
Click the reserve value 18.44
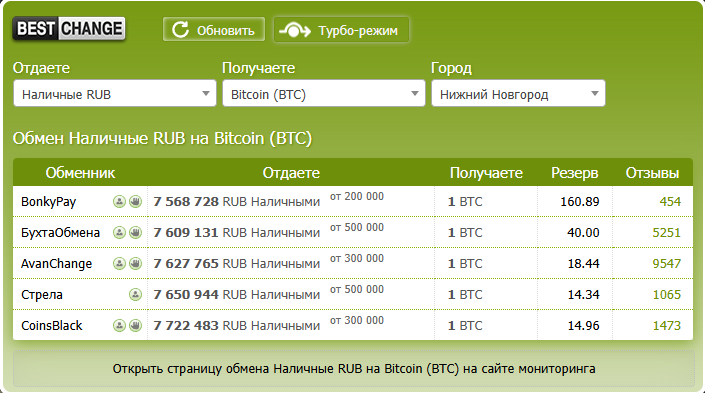tap(583, 263)
